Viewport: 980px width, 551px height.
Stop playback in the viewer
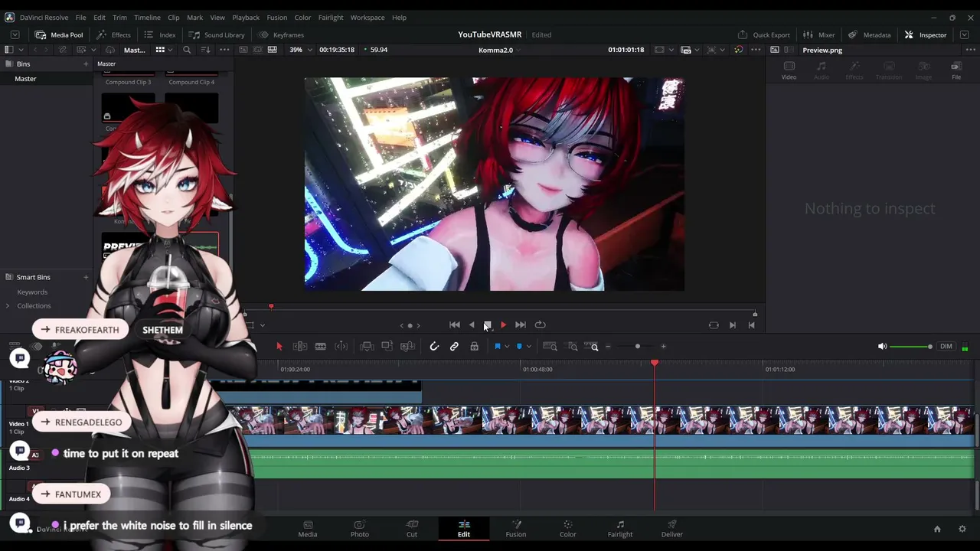click(x=488, y=325)
